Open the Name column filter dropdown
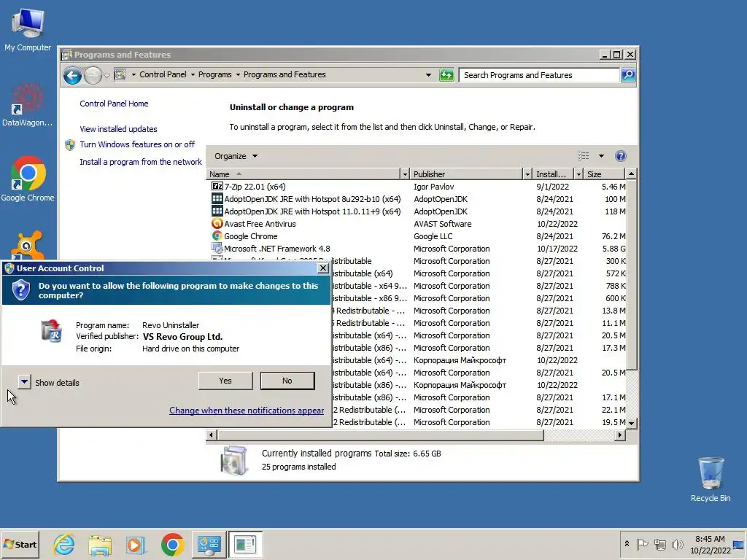Screen dimensions: 747x560 [405, 174]
